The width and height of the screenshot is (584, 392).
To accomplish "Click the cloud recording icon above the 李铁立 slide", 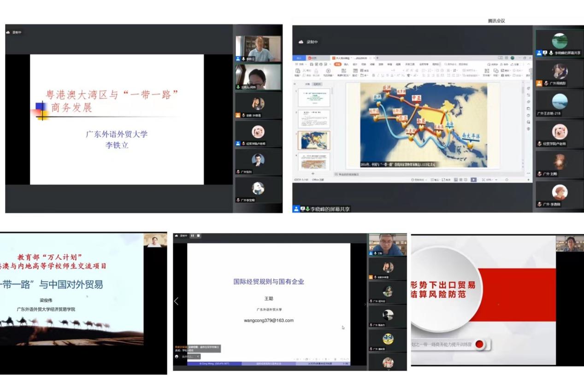I will point(8,32).
